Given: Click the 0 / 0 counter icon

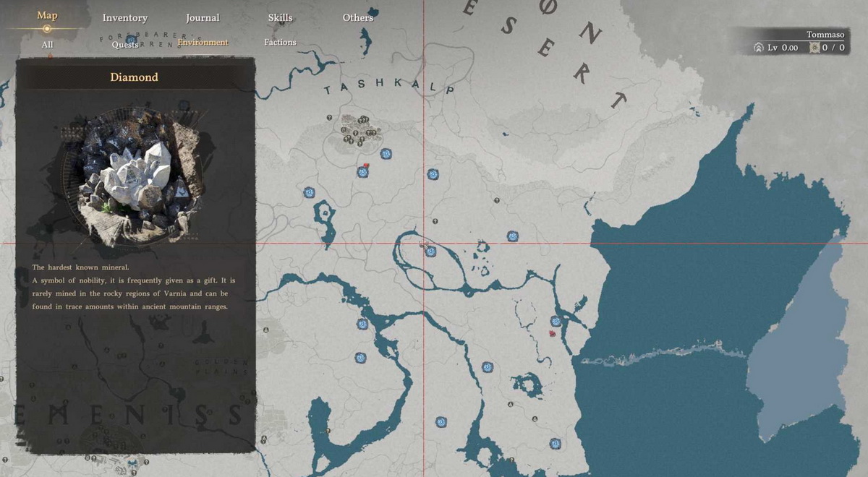Looking at the screenshot, I should click(814, 48).
